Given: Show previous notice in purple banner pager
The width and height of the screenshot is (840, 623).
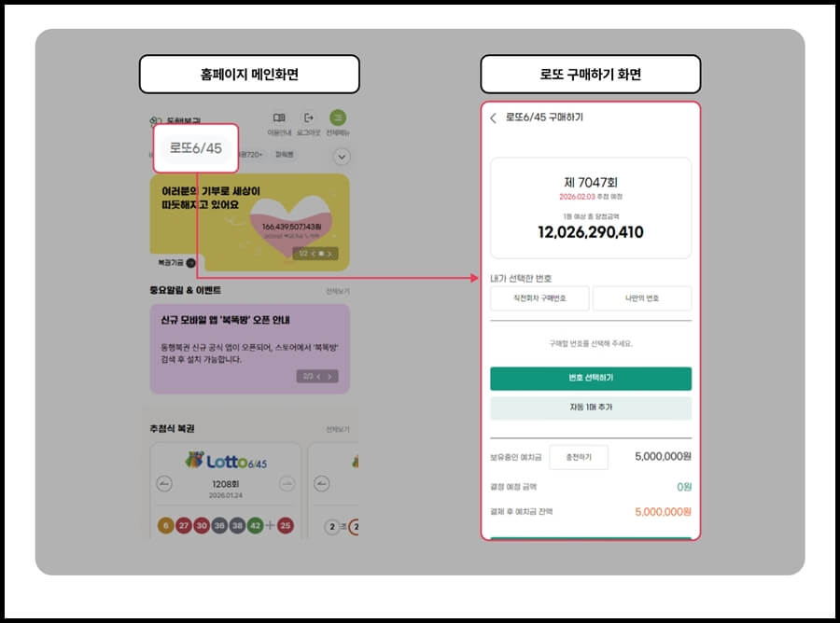Looking at the screenshot, I should [x=319, y=377].
